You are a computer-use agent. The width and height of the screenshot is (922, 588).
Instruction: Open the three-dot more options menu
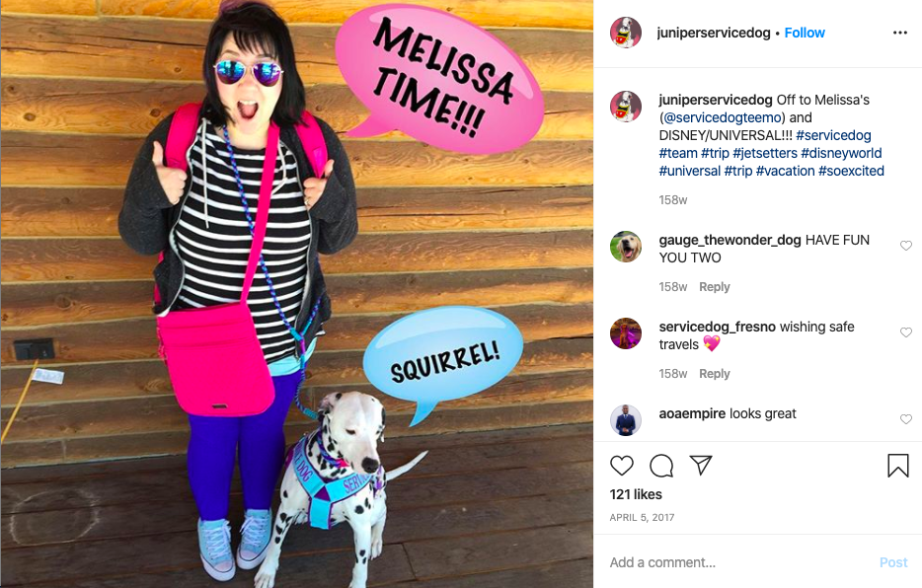900,33
